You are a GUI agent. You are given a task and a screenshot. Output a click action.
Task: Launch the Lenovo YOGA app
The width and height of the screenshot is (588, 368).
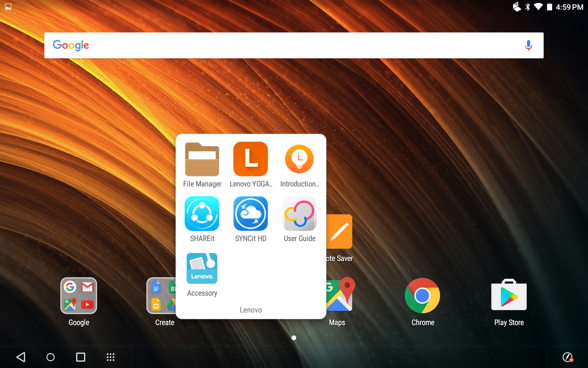click(x=251, y=159)
